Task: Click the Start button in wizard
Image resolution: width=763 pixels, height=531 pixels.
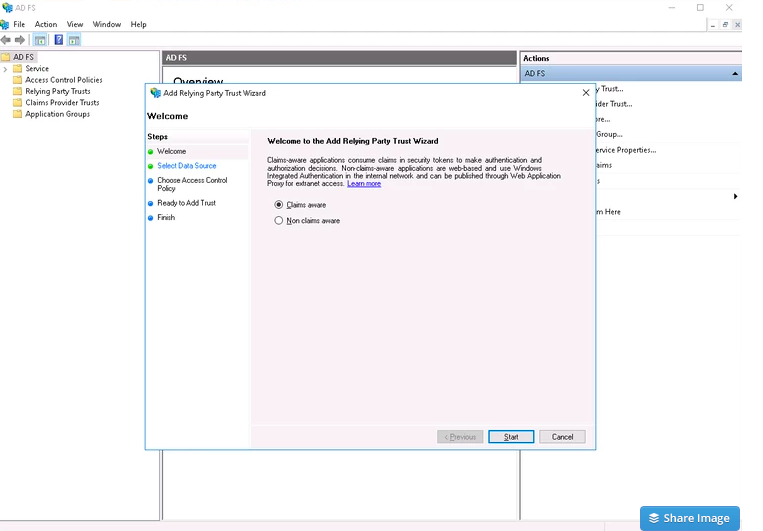Action: [511, 437]
